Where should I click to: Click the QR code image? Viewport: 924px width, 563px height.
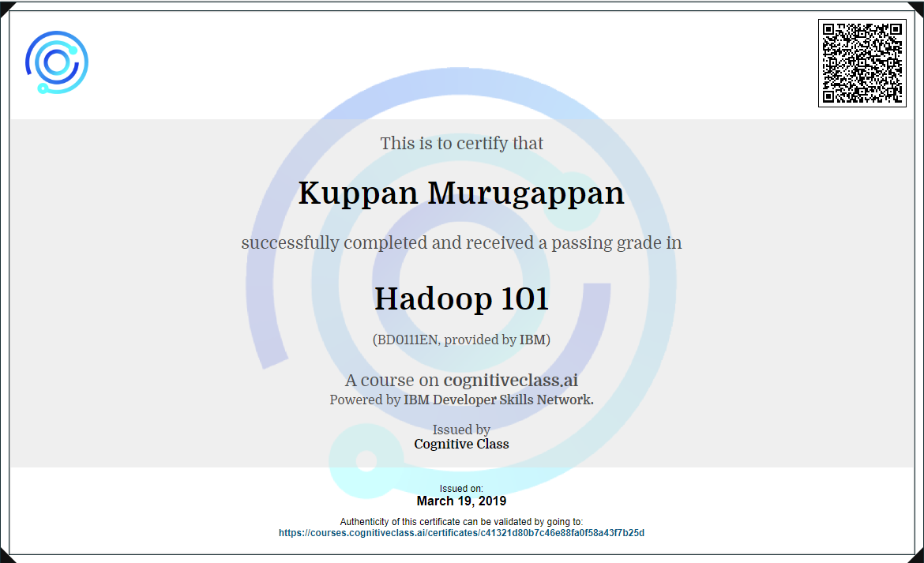click(x=862, y=63)
